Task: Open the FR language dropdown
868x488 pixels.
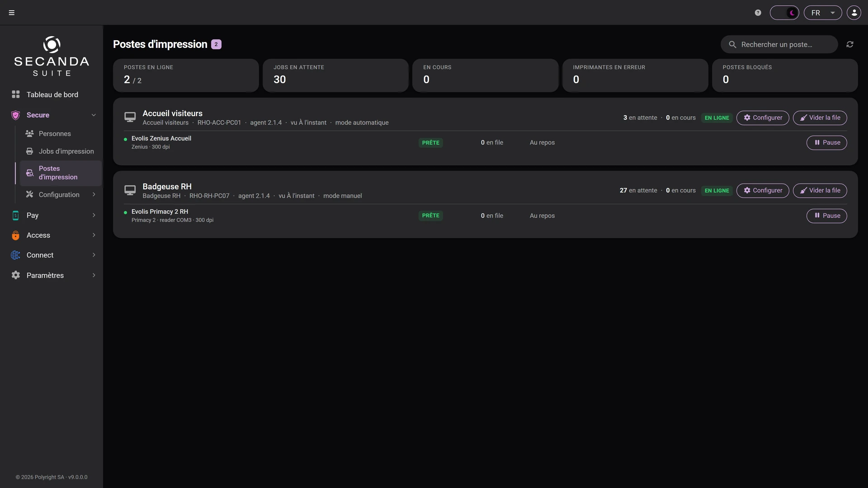Action: pos(823,13)
